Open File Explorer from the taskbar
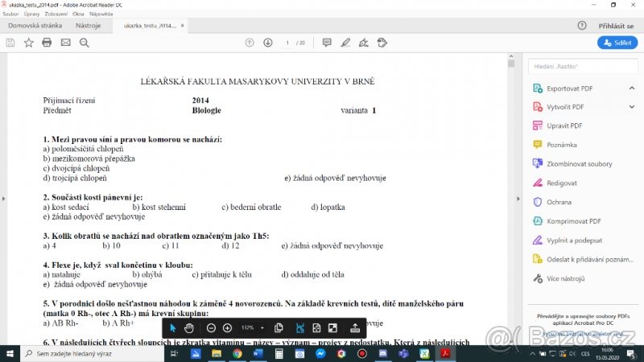Screen dimensions: 644x362 point(217,353)
